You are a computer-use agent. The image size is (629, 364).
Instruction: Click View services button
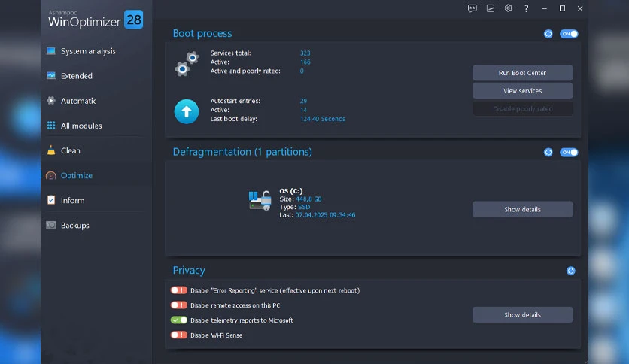coord(522,90)
